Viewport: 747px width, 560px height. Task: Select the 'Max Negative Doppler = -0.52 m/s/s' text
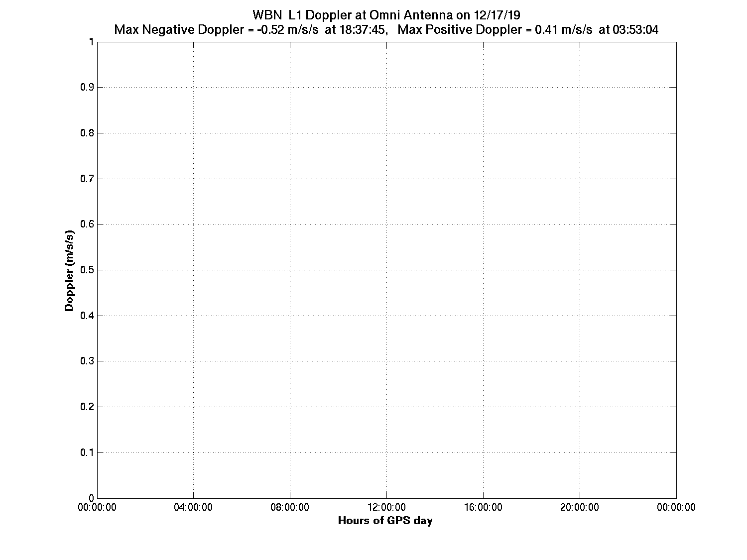click(x=216, y=30)
